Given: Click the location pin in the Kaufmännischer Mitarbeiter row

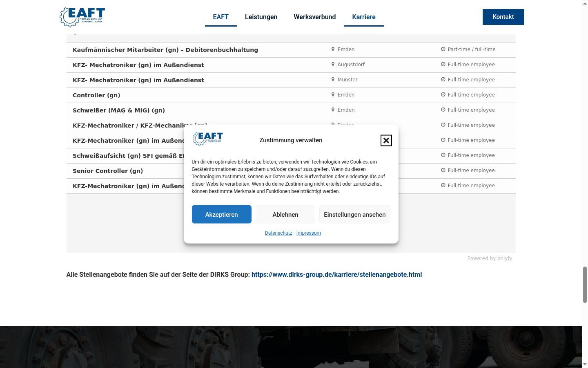Looking at the screenshot, I should 333,49.
